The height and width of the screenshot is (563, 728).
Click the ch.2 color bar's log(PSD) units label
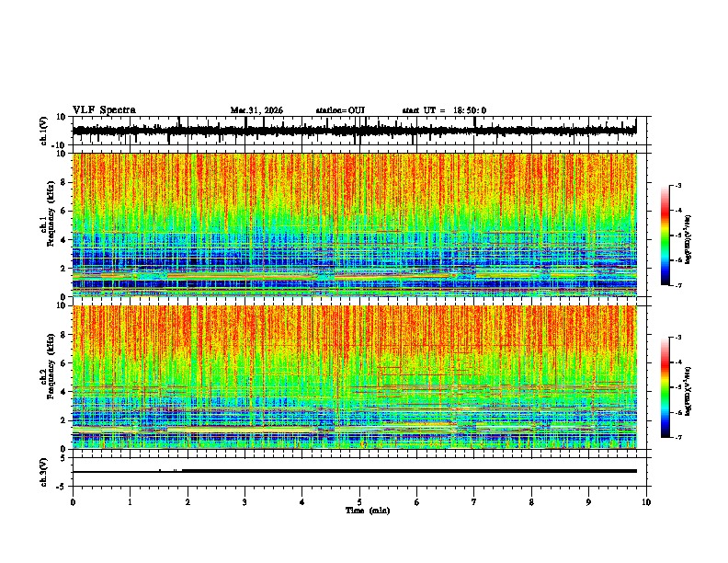(688, 391)
